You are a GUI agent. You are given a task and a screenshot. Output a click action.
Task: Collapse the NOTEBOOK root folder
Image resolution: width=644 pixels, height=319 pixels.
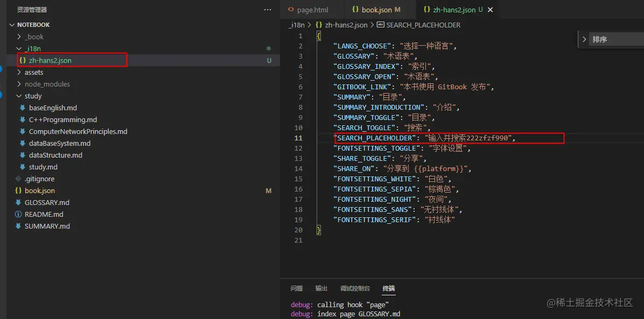pyautogui.click(x=11, y=25)
